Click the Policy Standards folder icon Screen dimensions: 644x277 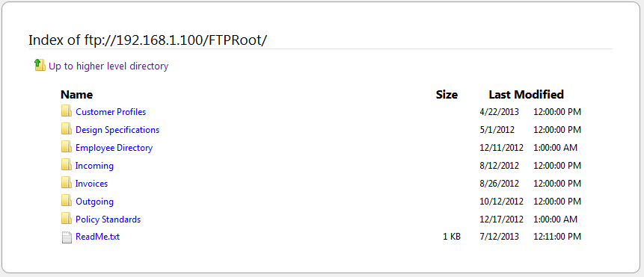[67, 219]
